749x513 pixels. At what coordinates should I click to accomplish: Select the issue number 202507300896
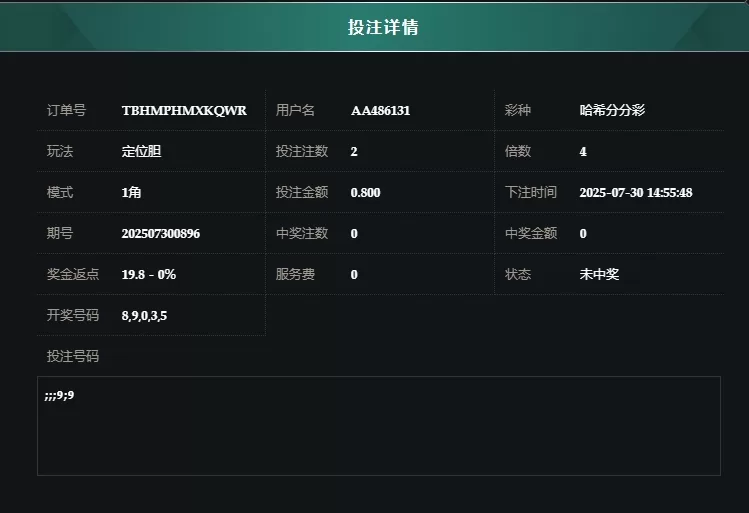coord(160,234)
